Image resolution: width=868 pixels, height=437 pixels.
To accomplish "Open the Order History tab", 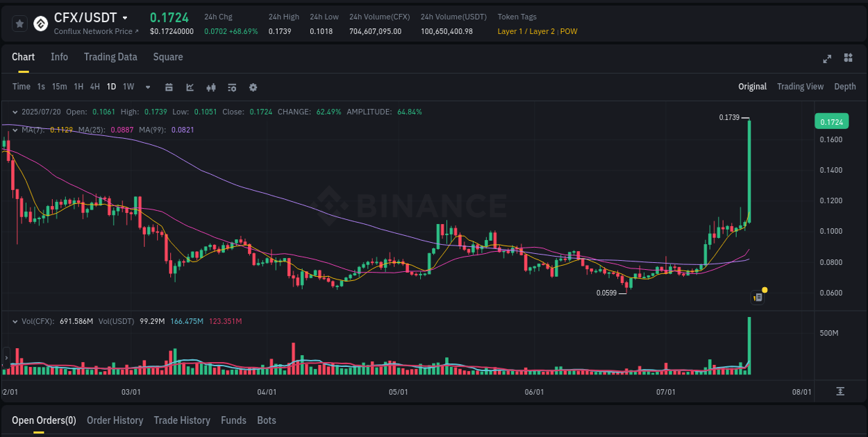I will pyautogui.click(x=115, y=420).
